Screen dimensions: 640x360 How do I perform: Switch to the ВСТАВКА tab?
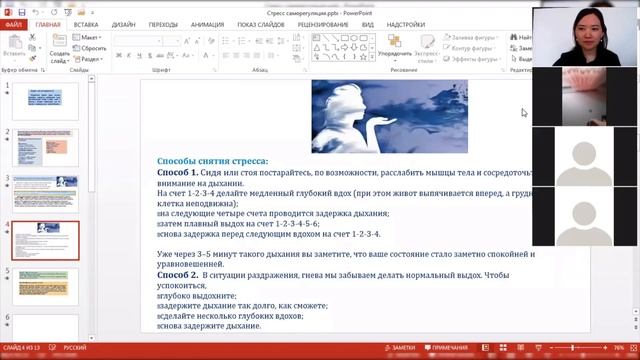tap(86, 24)
